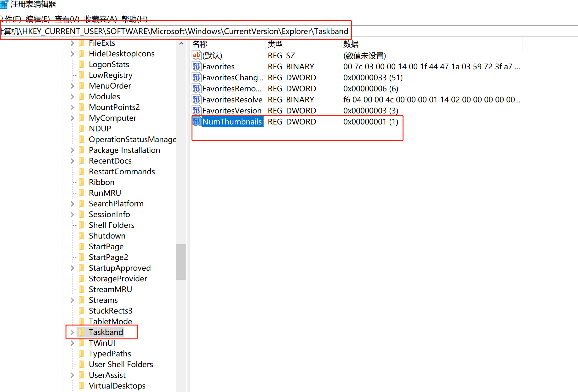The image size is (578, 392).
Task: Click the FavoritesVersion DWORD value icon
Action: tap(196, 110)
